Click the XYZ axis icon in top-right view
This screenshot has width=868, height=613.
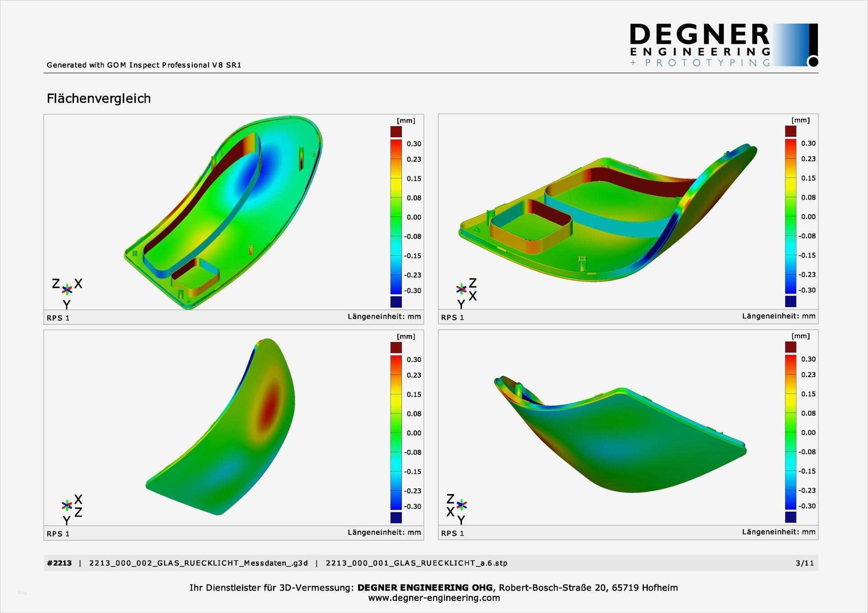[462, 289]
